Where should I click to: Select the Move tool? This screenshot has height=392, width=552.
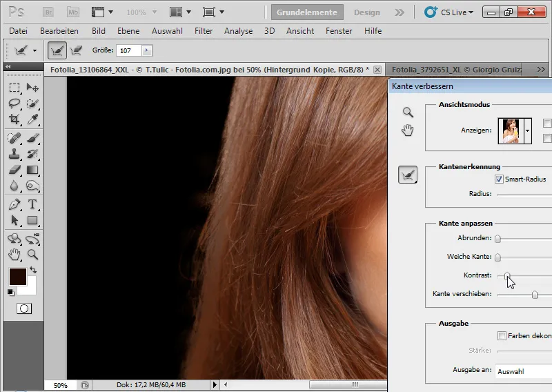pos(32,88)
